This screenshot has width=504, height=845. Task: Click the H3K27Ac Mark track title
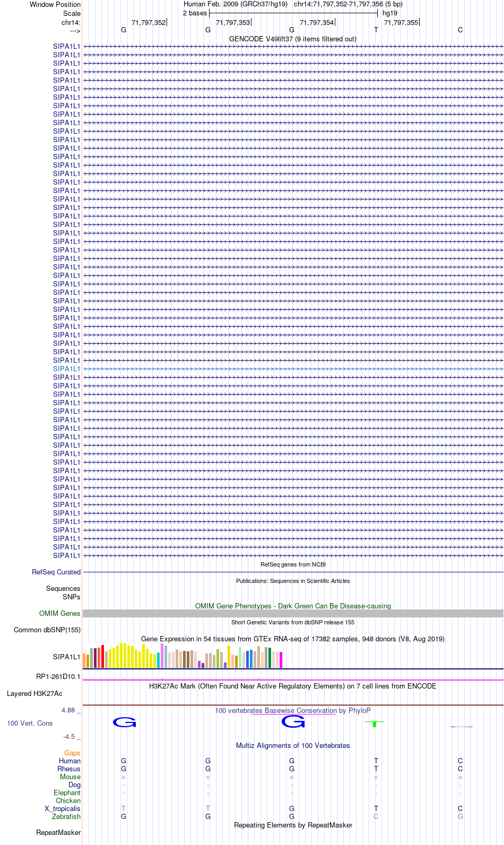[293, 686]
